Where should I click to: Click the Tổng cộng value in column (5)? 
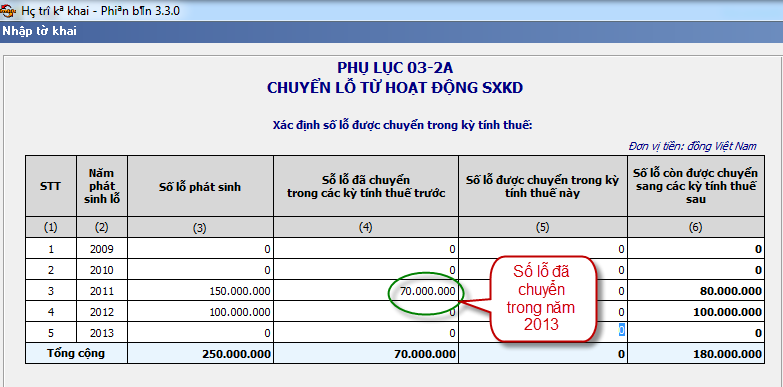(x=542, y=354)
